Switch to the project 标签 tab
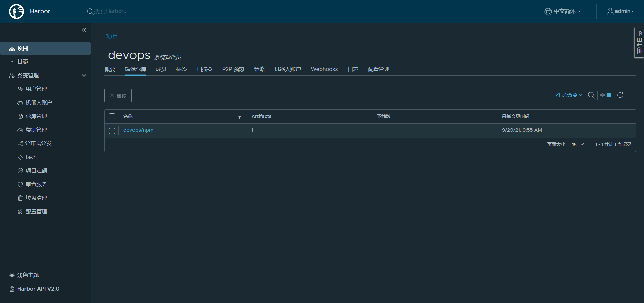The image size is (644, 303). pos(181,69)
